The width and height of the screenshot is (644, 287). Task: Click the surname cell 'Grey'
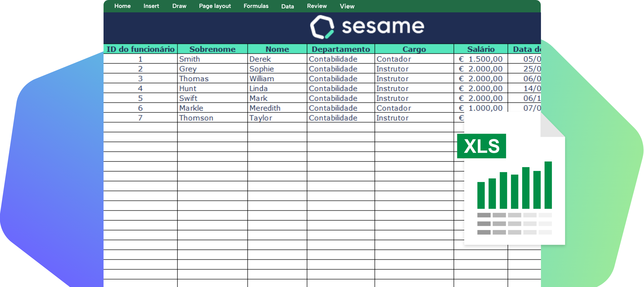coord(213,69)
